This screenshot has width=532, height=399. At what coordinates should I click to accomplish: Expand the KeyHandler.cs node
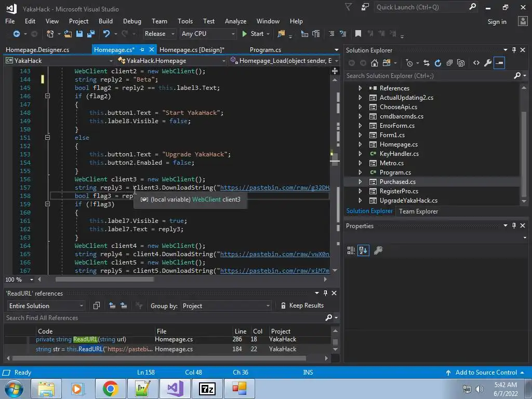pyautogui.click(x=360, y=154)
